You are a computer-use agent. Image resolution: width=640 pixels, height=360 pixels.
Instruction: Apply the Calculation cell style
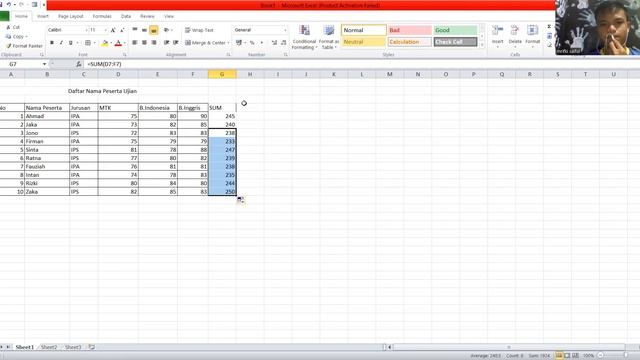click(x=409, y=42)
